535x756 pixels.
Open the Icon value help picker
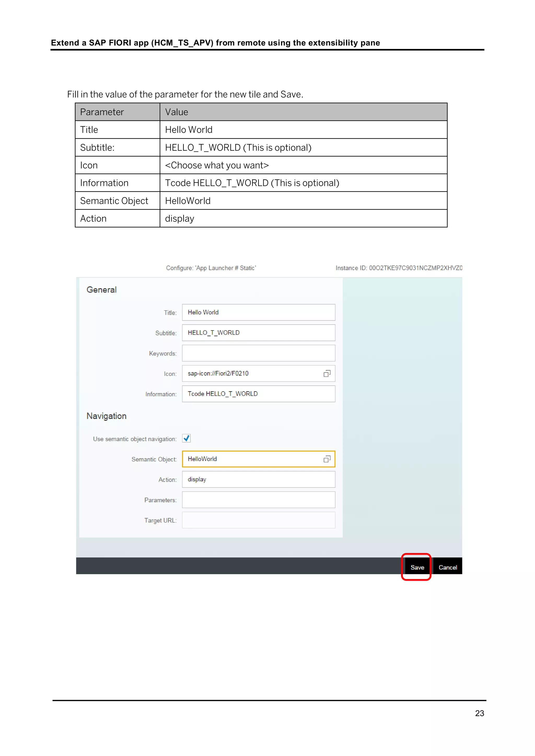[327, 373]
